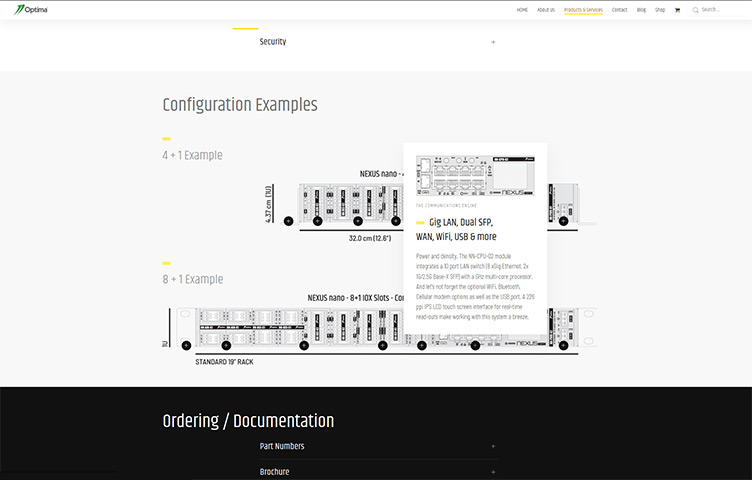Click the STANDARD 19" RACK label
The image size is (752, 480).
click(x=224, y=362)
